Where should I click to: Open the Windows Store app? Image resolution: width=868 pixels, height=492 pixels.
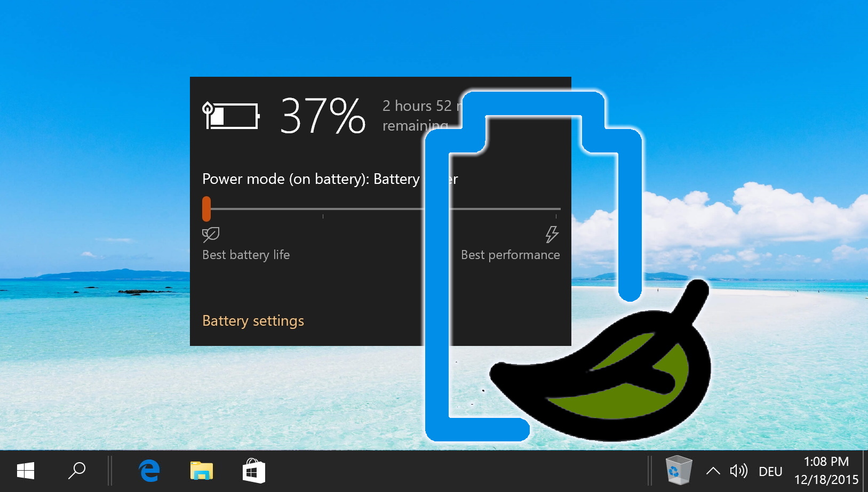(253, 471)
